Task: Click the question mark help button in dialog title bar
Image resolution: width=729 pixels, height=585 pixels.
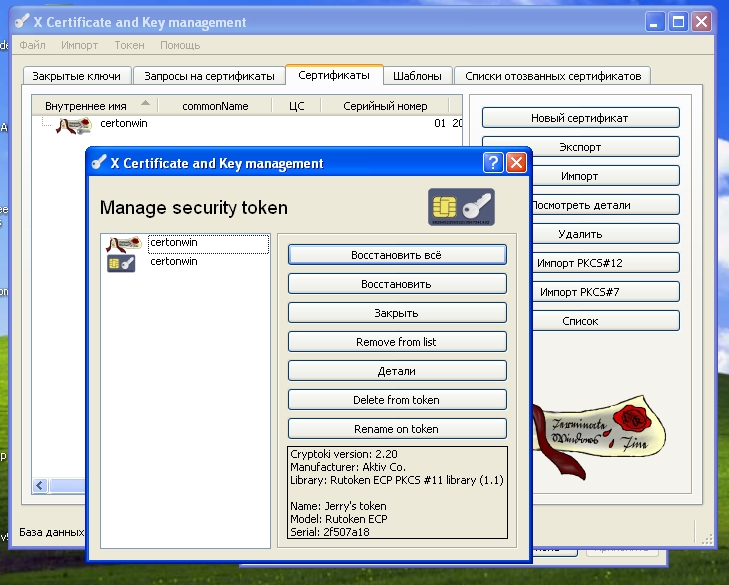Action: point(493,163)
